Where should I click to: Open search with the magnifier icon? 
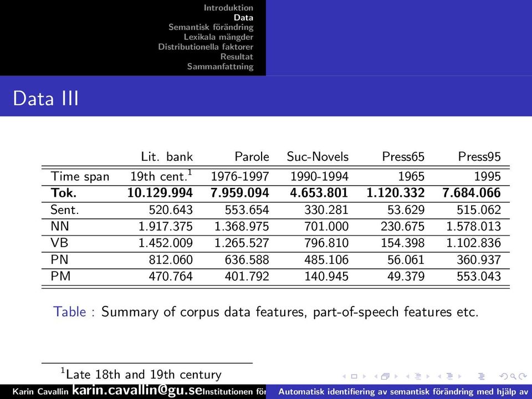point(513,376)
